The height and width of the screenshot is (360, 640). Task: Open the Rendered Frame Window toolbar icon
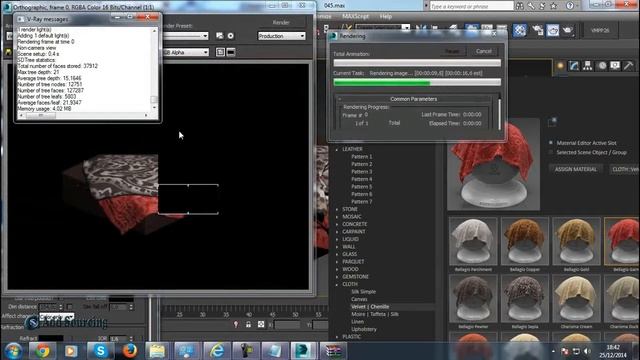click(553, 30)
